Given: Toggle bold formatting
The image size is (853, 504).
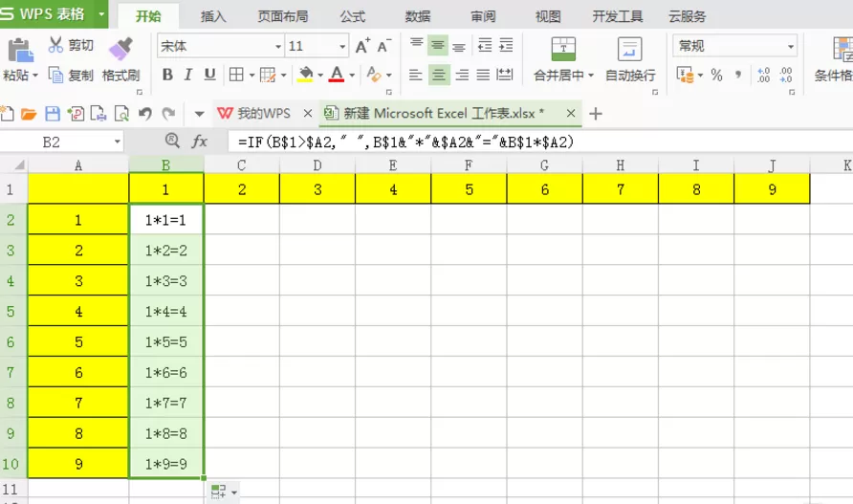Looking at the screenshot, I should click(x=167, y=75).
